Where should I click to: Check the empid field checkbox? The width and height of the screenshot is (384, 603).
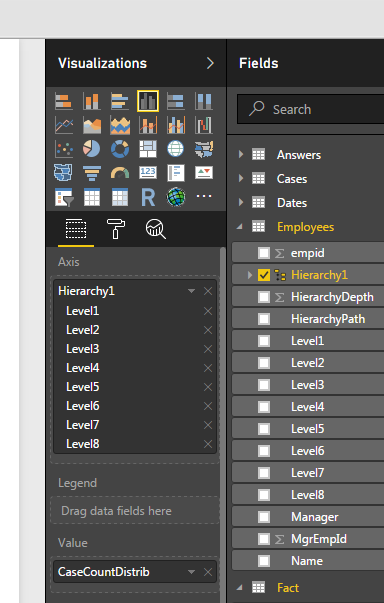[264, 253]
